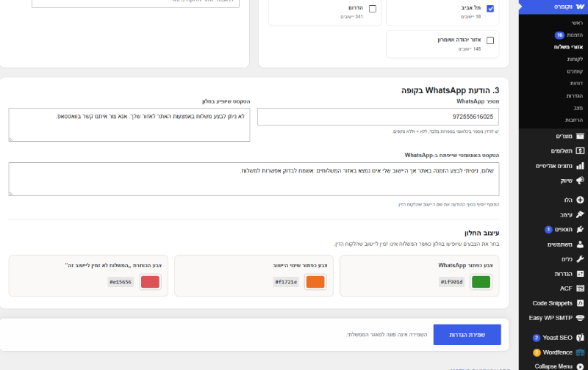Click the 'מספר WhatsApp' field label

[x=478, y=101]
